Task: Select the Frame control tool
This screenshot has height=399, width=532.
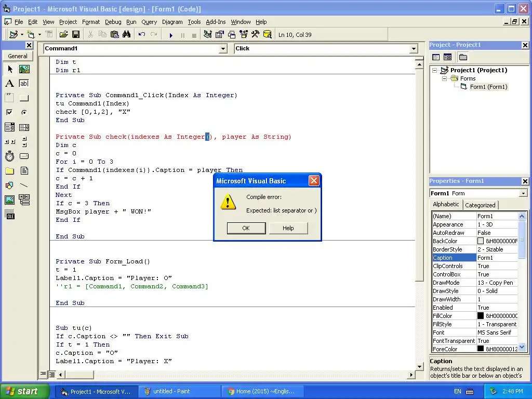Action: (x=10, y=98)
